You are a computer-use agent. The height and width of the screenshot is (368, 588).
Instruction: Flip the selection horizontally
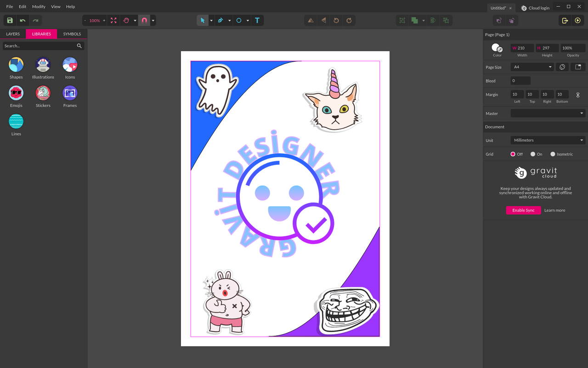point(311,21)
